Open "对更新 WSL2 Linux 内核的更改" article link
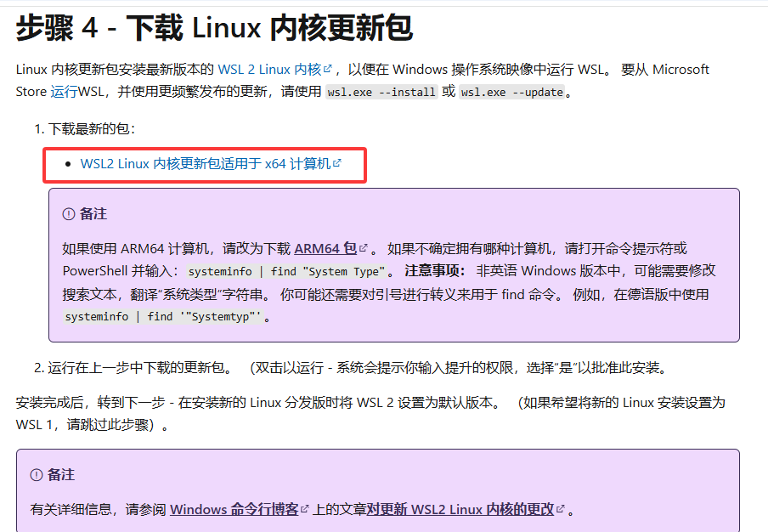Viewport: 768px width, 532px height. [x=460, y=510]
